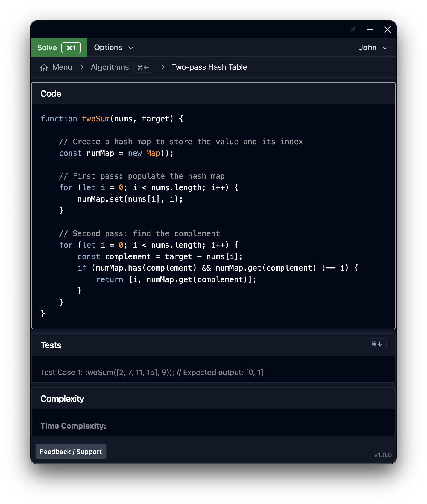Click the if numMap.has(complement) line
Image resolution: width=427 pixels, height=504 pixels.
click(218, 268)
